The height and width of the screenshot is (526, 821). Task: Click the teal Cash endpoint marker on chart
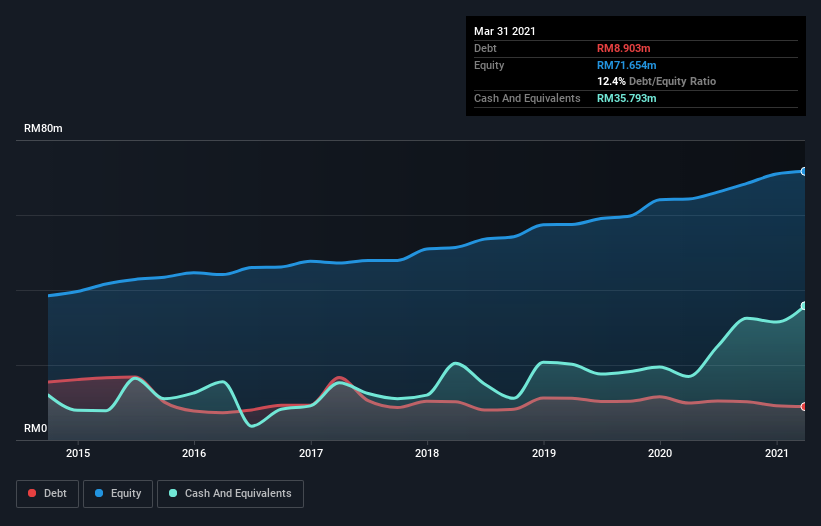coord(803,306)
